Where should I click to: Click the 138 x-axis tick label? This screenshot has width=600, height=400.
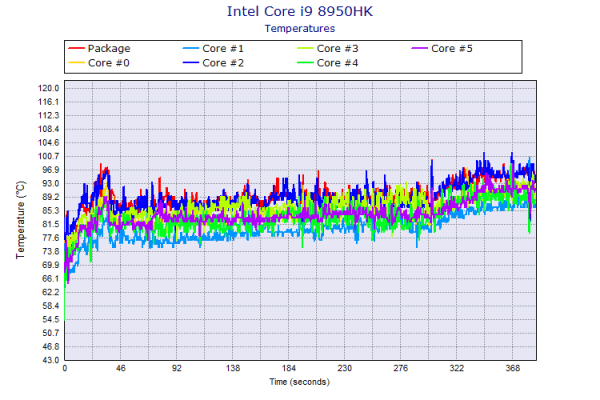233,368
